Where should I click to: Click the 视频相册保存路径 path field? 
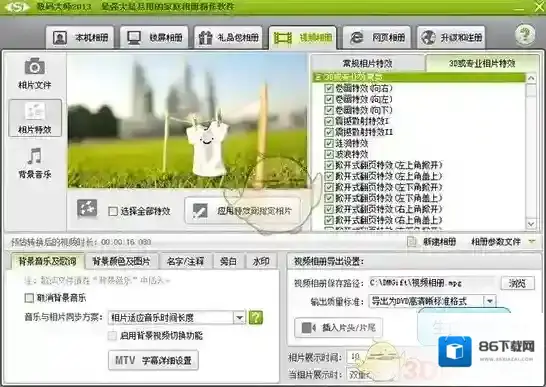click(432, 283)
